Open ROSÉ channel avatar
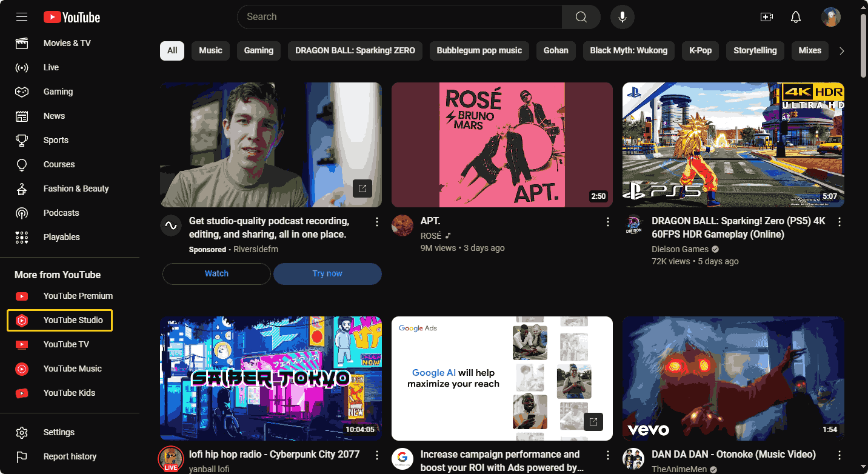The height and width of the screenshot is (474, 868). coord(402,225)
